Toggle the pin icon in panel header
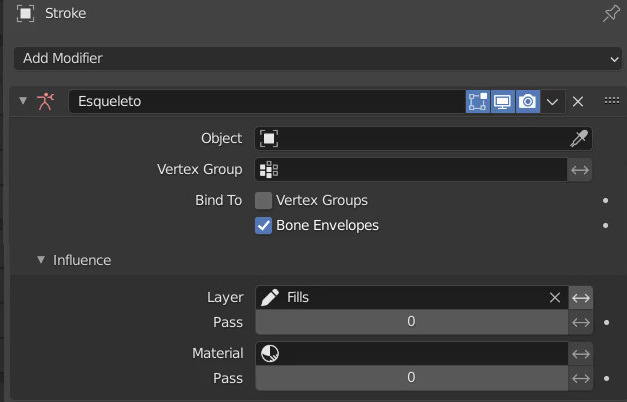 611,13
